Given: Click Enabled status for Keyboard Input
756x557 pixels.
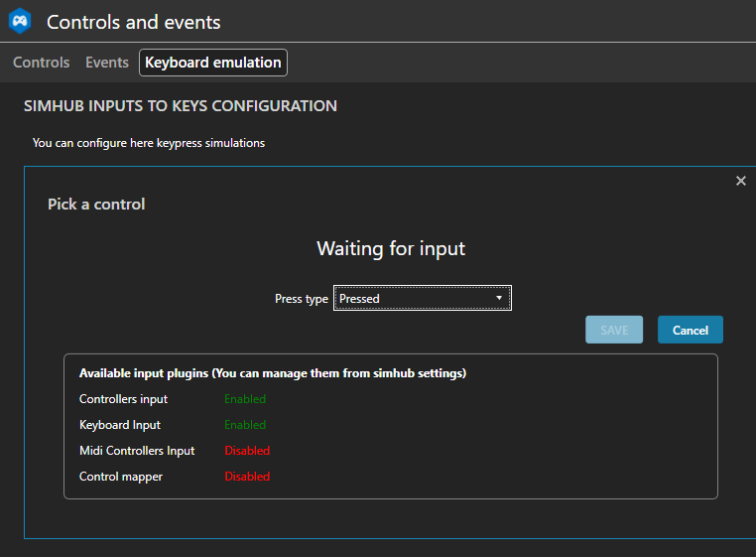Looking at the screenshot, I should (x=245, y=425).
